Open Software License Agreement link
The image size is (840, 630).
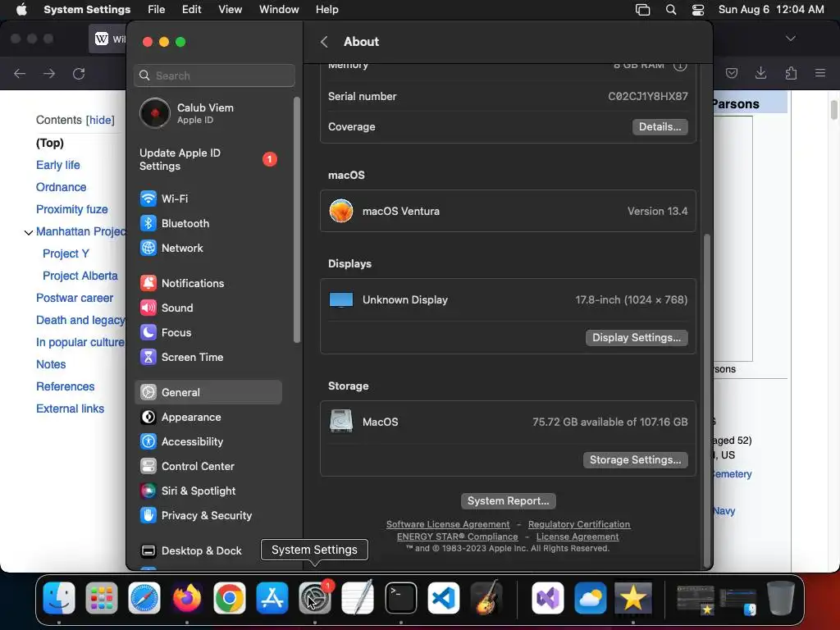448,524
